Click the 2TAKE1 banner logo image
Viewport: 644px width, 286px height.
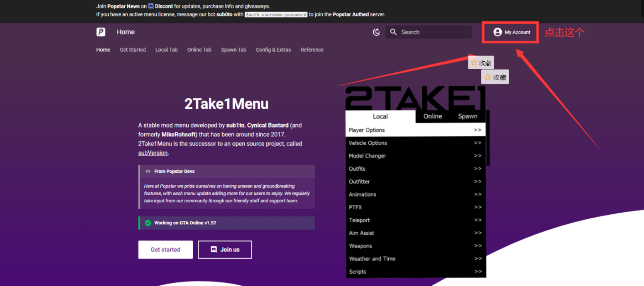tap(415, 98)
